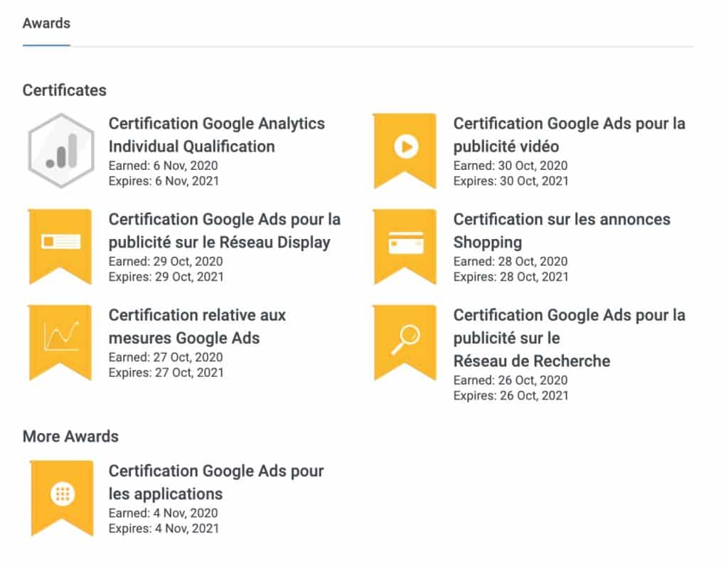Click the Search magnifying glass badge icon
The image size is (728, 571).
point(405,343)
